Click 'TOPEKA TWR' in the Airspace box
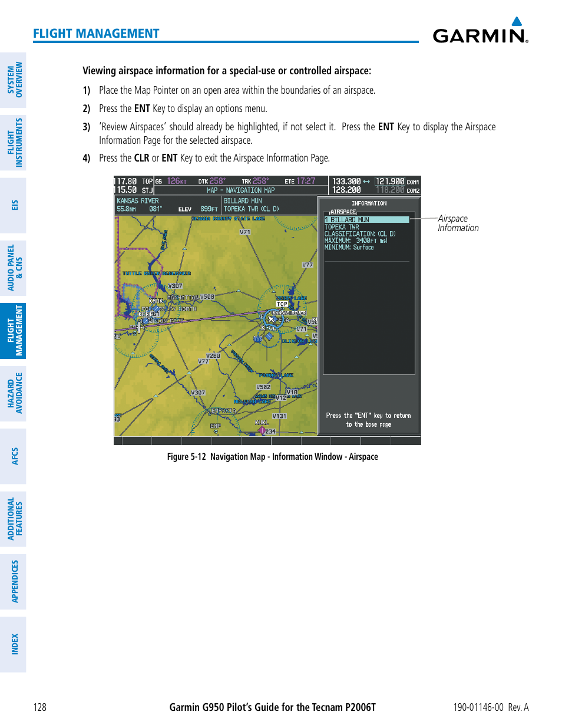562x728 pixels. pyautogui.click(x=342, y=227)
